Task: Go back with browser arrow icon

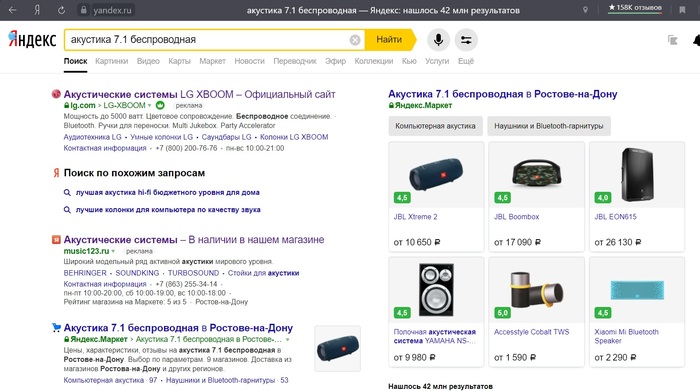Action: [12, 10]
